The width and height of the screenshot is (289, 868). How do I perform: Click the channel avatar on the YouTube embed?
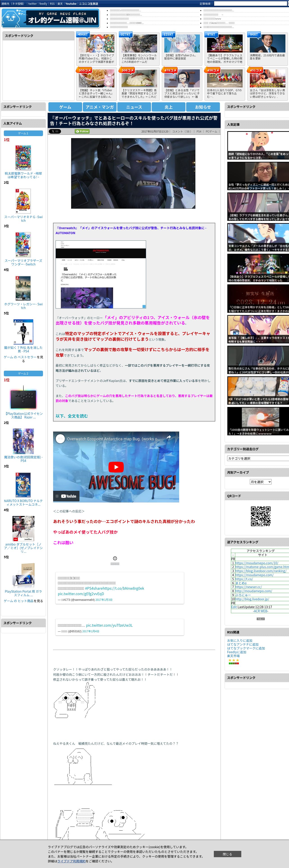(x=60, y=439)
